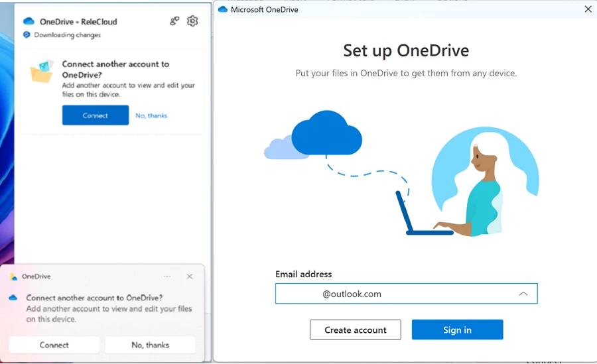This screenshot has height=364, width=597.
Task: Click Connect in the toast notification
Action: point(54,345)
